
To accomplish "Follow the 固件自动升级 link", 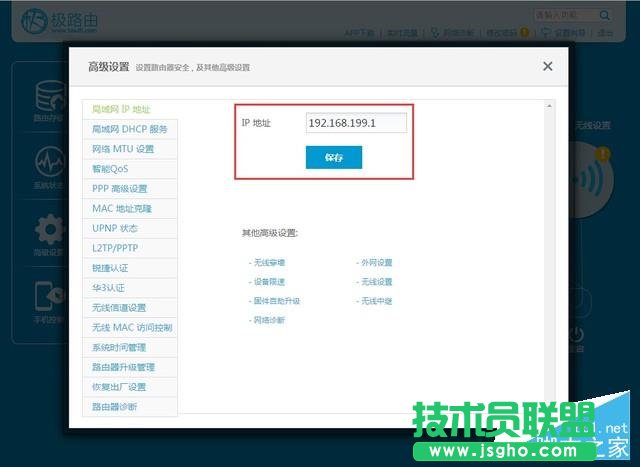I will [274, 300].
